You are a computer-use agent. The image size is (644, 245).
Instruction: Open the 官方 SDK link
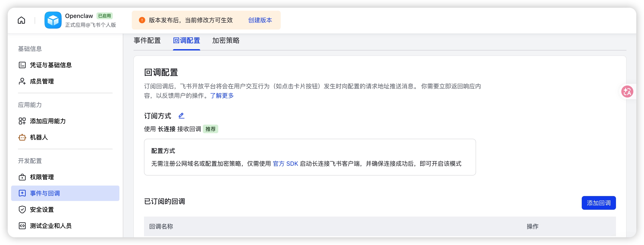pyautogui.click(x=285, y=164)
